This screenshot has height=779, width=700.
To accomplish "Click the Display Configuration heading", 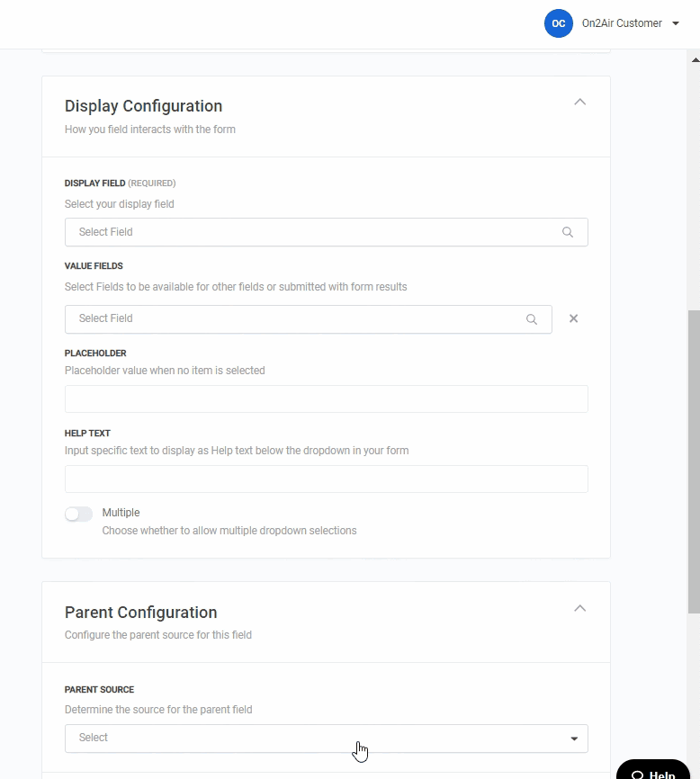I will (x=143, y=106).
